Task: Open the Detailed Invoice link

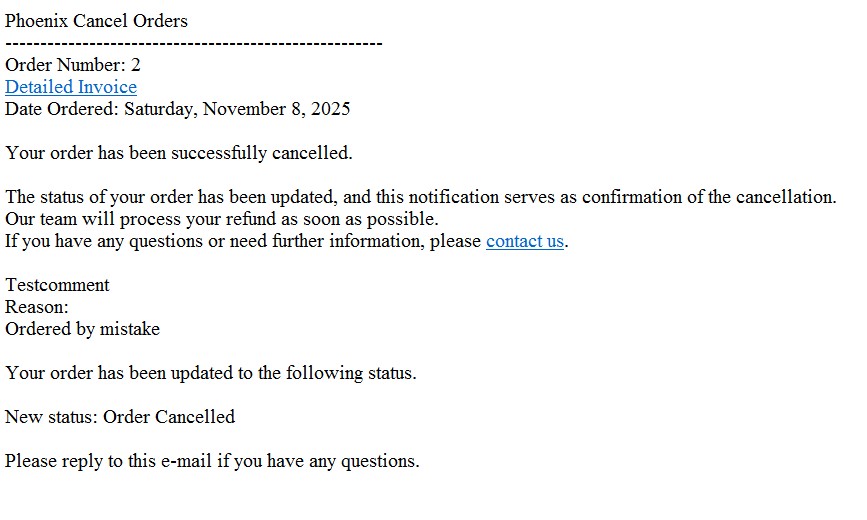Action: pos(71,87)
